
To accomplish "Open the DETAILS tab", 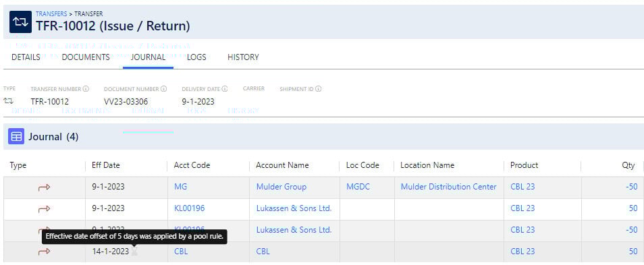I will pyautogui.click(x=26, y=57).
